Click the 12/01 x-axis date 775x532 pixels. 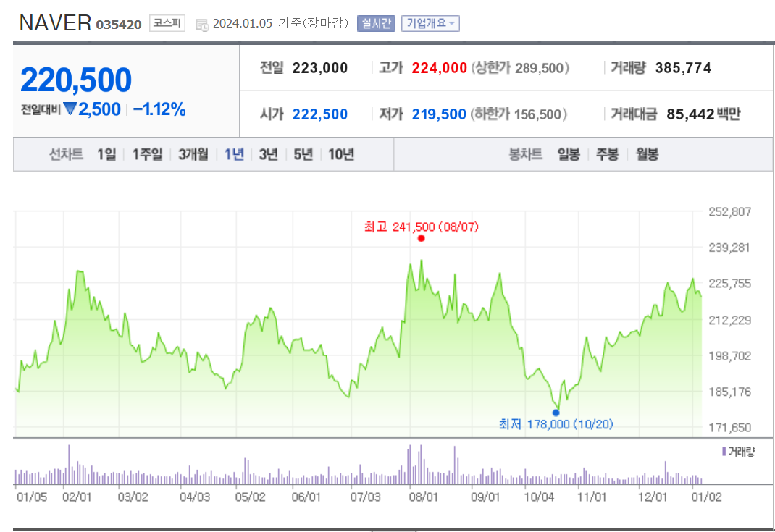(x=653, y=497)
